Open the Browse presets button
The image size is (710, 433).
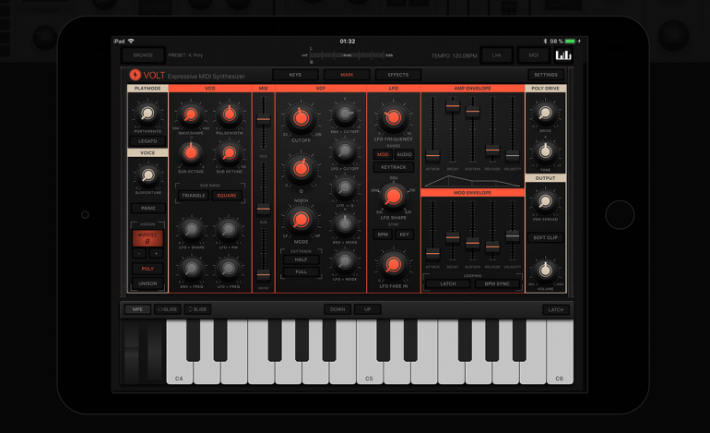[x=143, y=55]
